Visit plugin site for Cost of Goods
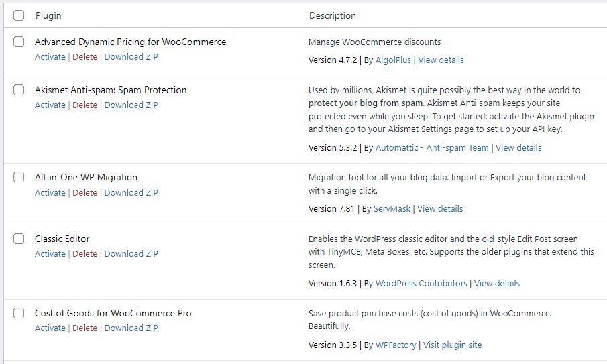This screenshot has height=364, width=607. pos(452,345)
